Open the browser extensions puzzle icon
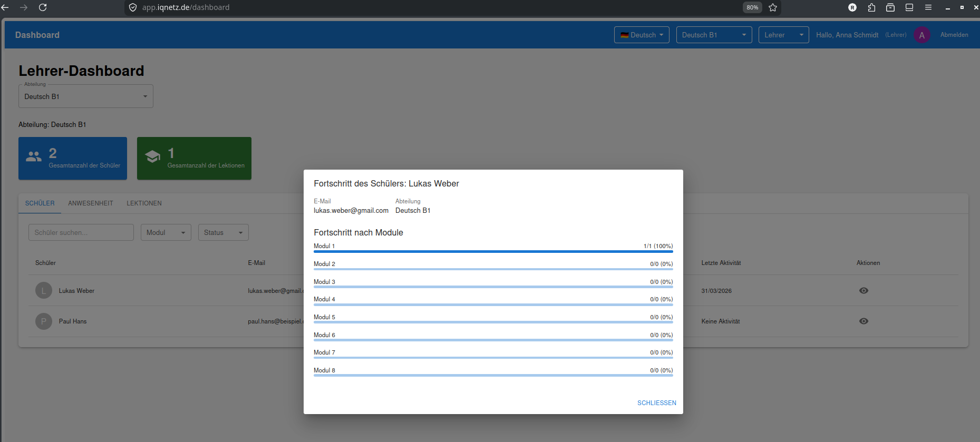The width and height of the screenshot is (980, 442). pos(871,7)
